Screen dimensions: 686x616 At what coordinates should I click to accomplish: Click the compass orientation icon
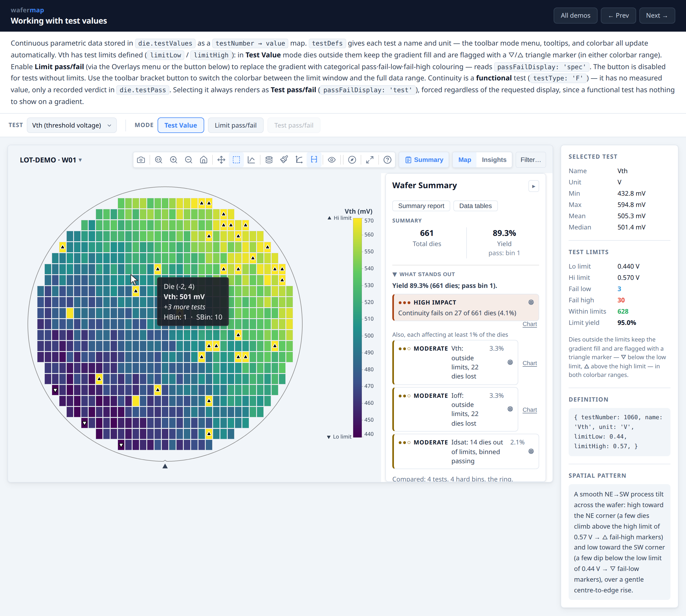pyautogui.click(x=352, y=160)
